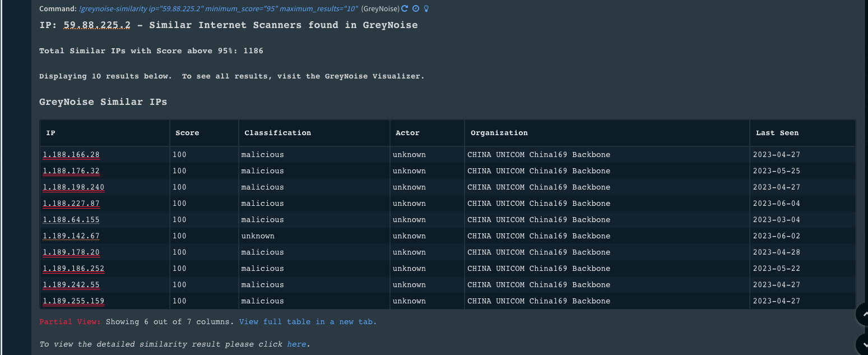Click the rerun command refresh icon

(x=405, y=9)
